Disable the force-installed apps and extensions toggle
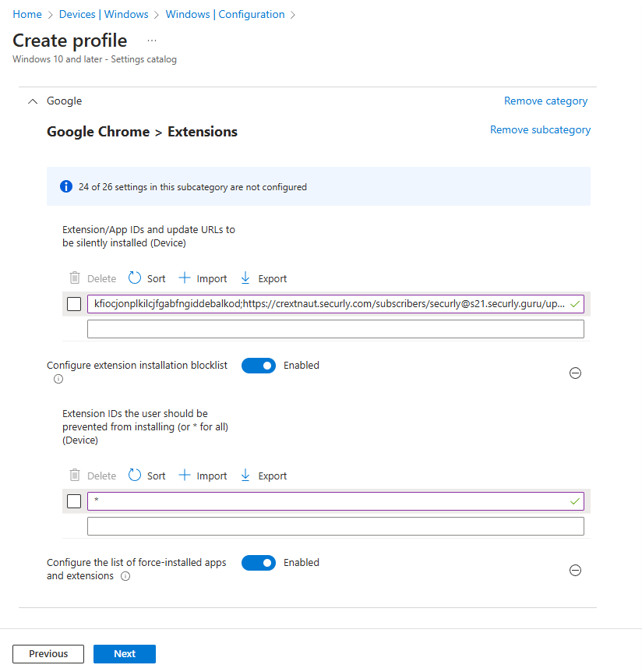This screenshot has height=672, width=642. pos(259,563)
